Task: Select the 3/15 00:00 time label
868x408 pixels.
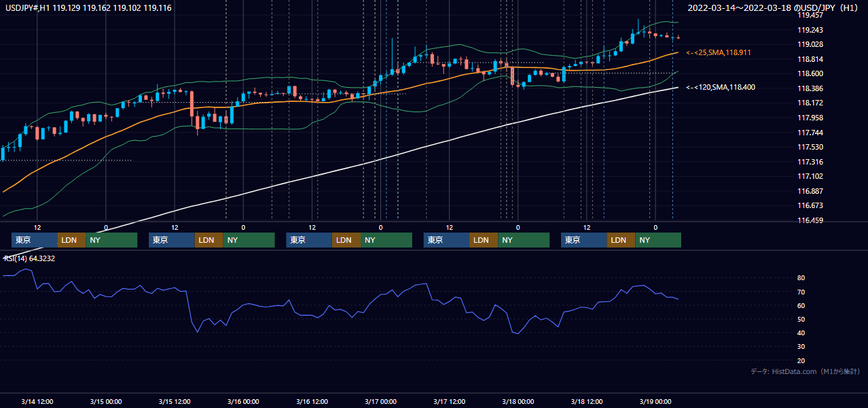Action: 106,402
